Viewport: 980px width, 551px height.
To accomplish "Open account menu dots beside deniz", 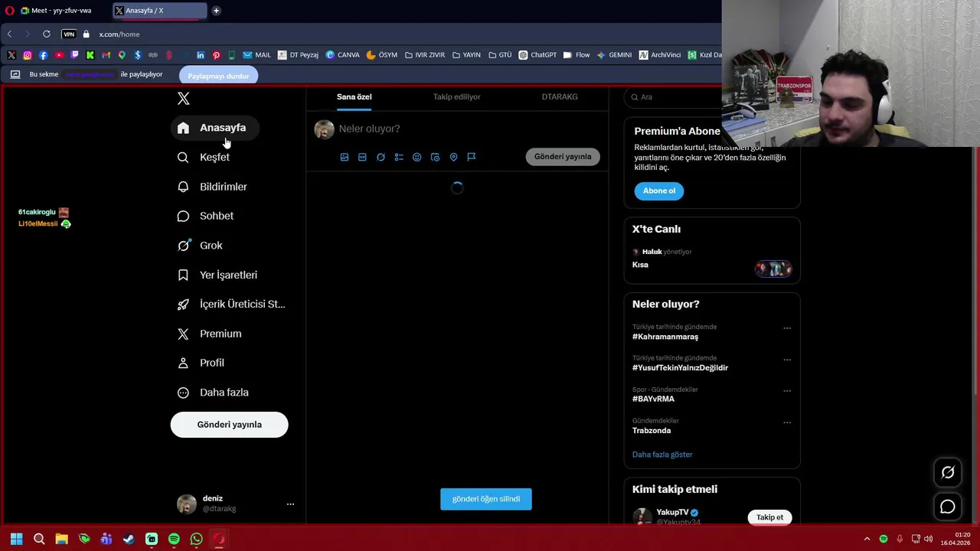I will 290,504.
